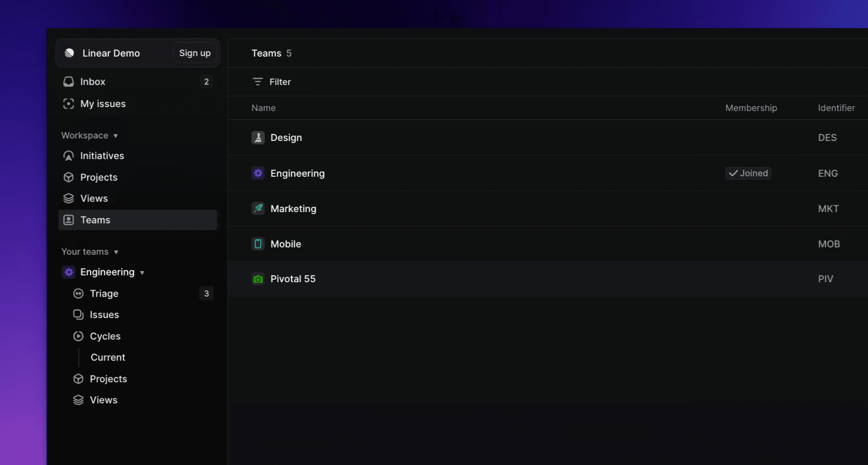Click the Triage count badge 3
The height and width of the screenshot is (465, 868).
click(206, 293)
